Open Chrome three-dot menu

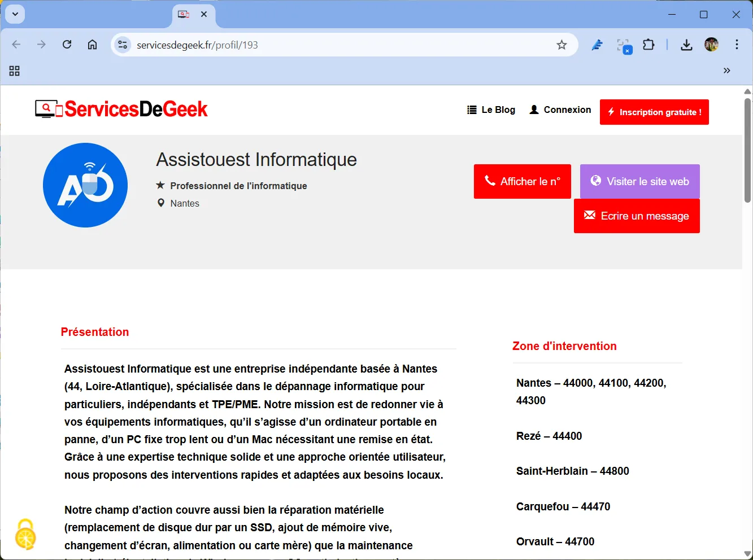737,45
